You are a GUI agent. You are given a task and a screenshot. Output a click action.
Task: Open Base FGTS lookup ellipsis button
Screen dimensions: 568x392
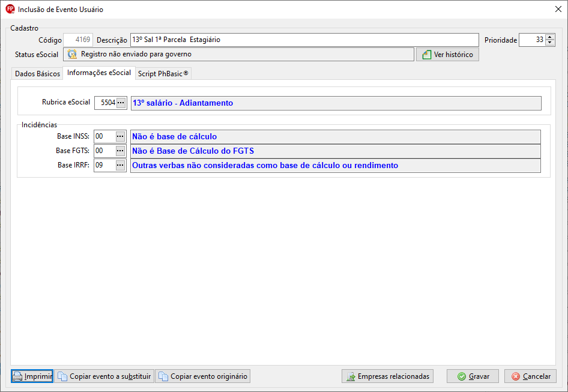(120, 151)
